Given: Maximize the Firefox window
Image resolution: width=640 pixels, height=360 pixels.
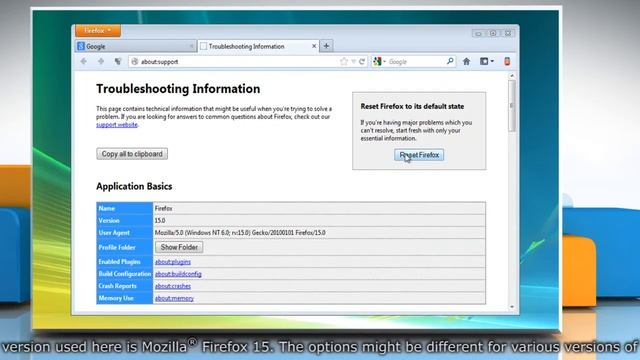Looking at the screenshot, I should coord(493,33).
